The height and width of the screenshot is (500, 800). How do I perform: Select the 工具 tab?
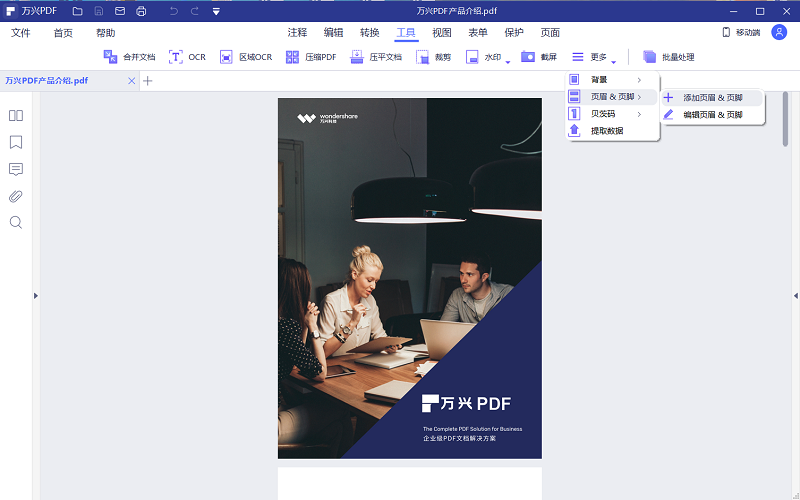pyautogui.click(x=406, y=33)
